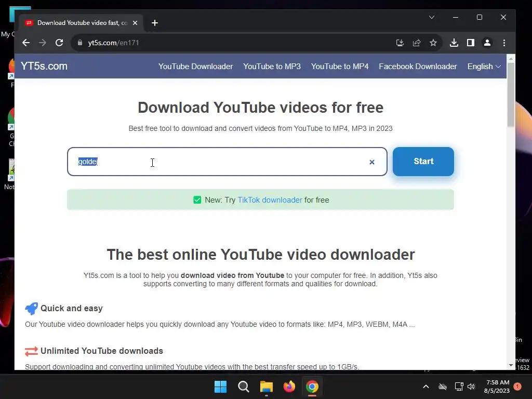532x399 pixels.
Task: Open the Windows Start menu
Action: [x=220, y=387]
